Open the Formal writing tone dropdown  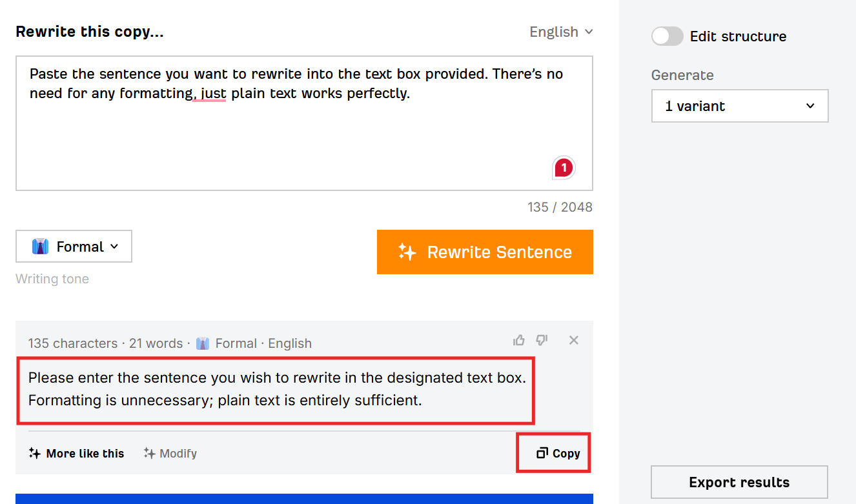pyautogui.click(x=74, y=246)
